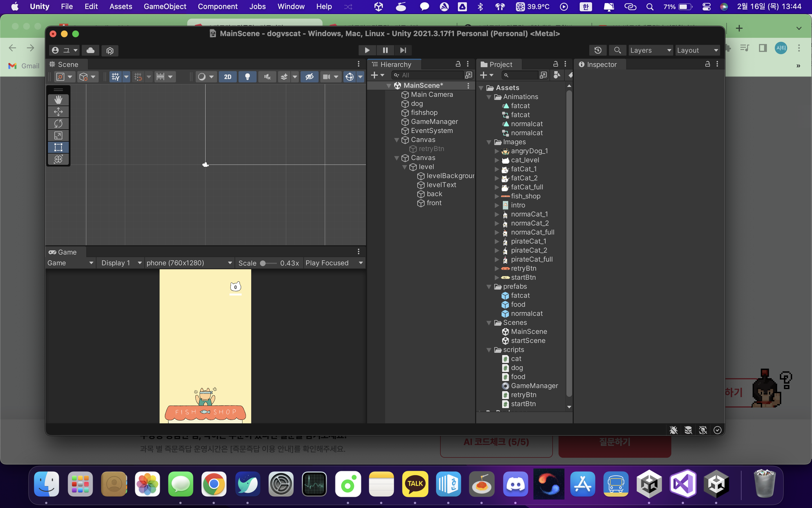The image size is (812, 508).
Task: Select the Move tool in Scene
Action: [58, 111]
